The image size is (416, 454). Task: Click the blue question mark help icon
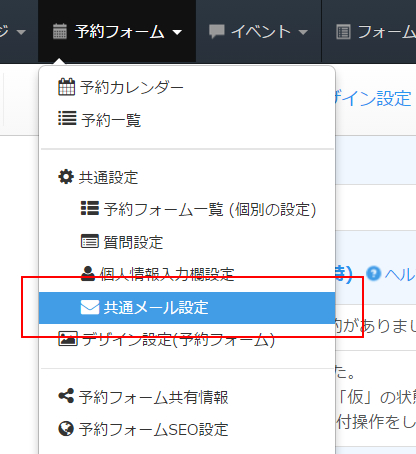[373, 274]
